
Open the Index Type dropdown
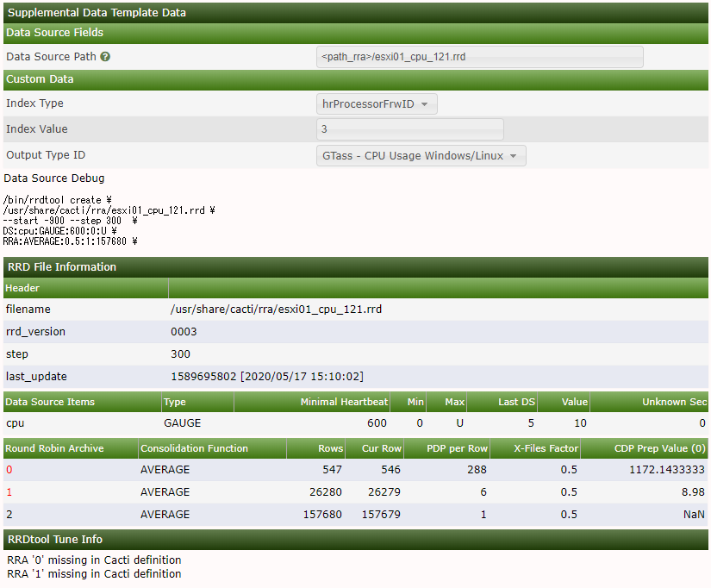(377, 104)
